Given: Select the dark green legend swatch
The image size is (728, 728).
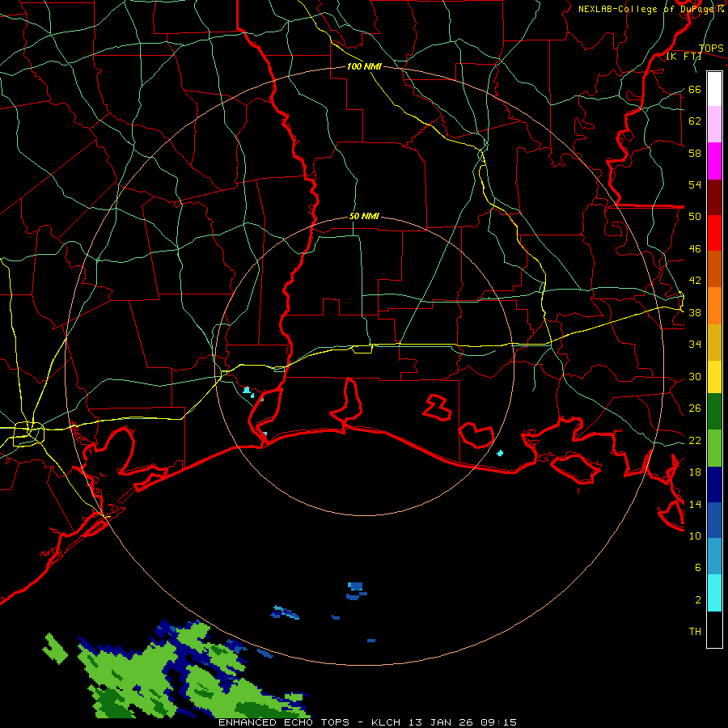Looking at the screenshot, I should pyautogui.click(x=714, y=412).
